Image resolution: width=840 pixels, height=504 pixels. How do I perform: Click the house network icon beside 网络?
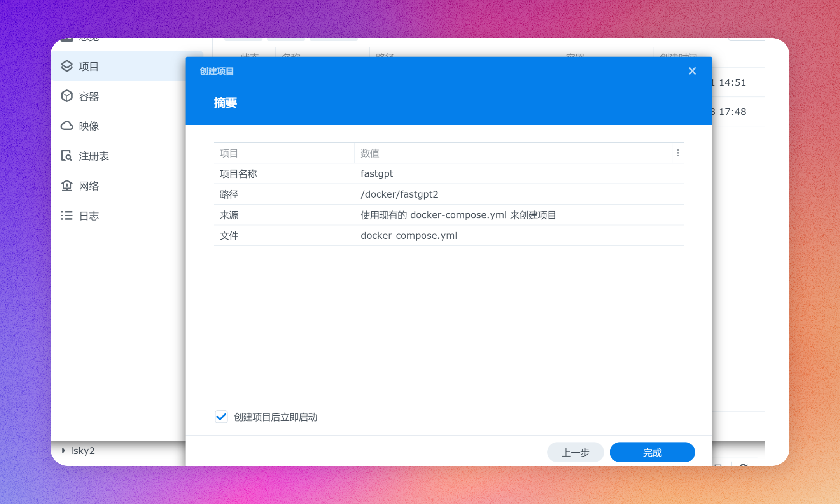67,185
